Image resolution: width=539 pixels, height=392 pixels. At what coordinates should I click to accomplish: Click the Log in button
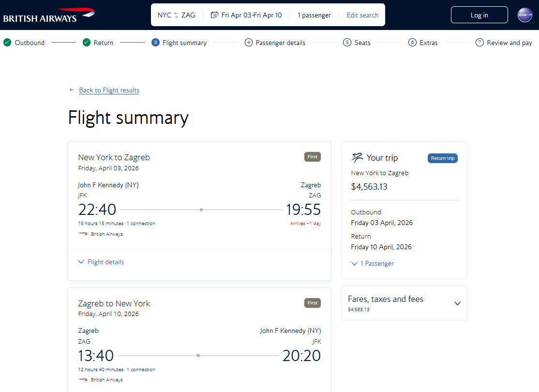click(479, 15)
